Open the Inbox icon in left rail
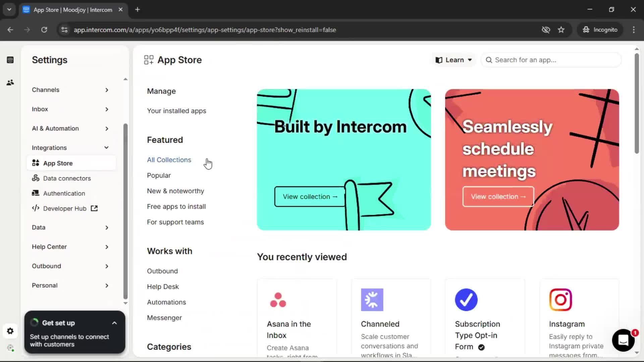The image size is (644, 362). coord(10,60)
